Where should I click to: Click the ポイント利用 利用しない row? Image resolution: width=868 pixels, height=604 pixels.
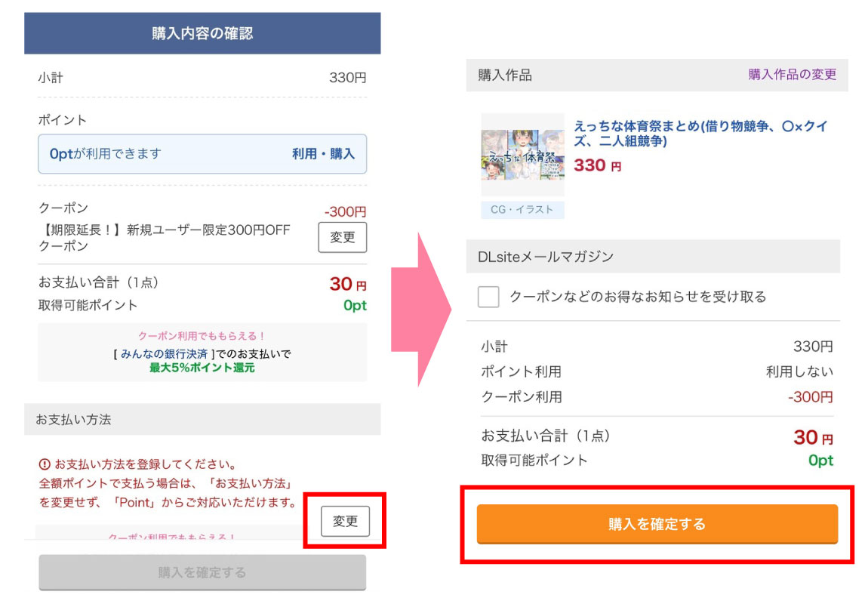pyautogui.click(x=657, y=371)
